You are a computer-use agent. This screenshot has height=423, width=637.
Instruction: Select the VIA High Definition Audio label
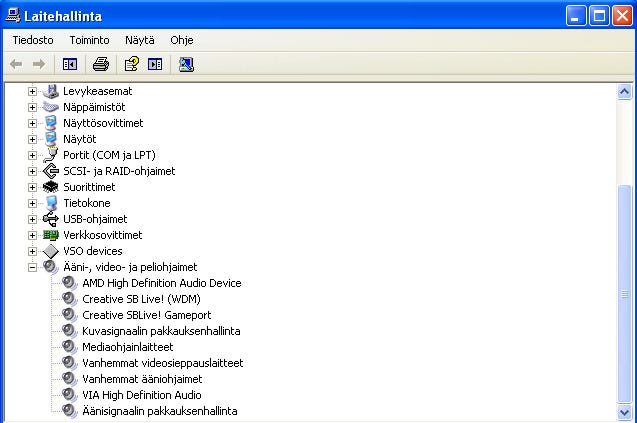click(x=142, y=395)
